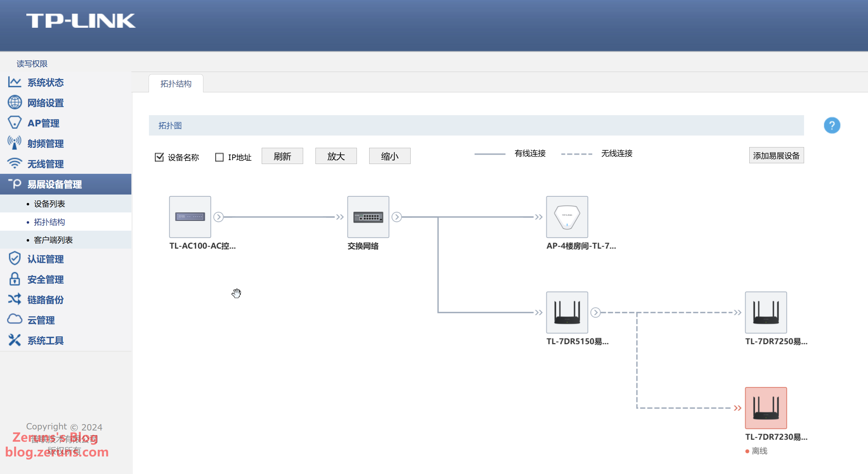This screenshot has width=868, height=474.
Task: Toggle the 设备名称 checkbox
Action: point(159,157)
